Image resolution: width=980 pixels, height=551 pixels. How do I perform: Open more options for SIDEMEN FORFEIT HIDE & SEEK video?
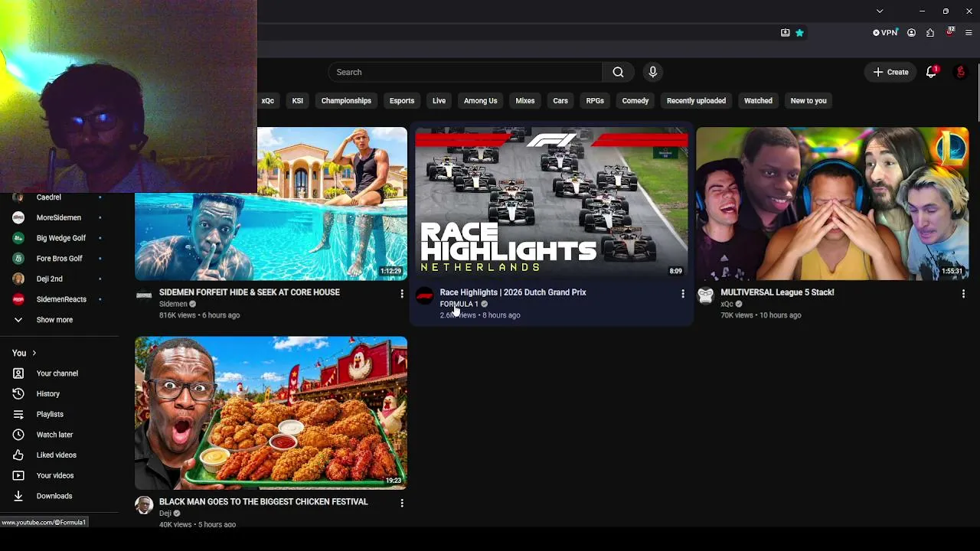click(402, 293)
